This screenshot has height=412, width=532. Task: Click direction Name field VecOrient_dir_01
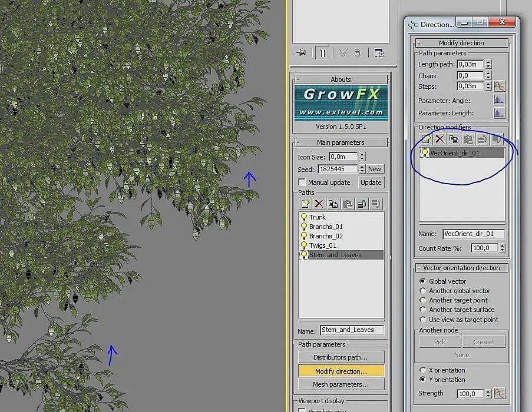tap(474, 234)
